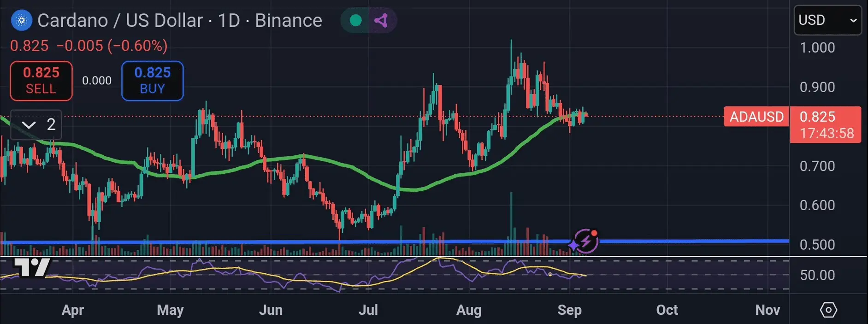The height and width of the screenshot is (324, 868).
Task: Click the ADAUSD price label tag
Action: (756, 117)
